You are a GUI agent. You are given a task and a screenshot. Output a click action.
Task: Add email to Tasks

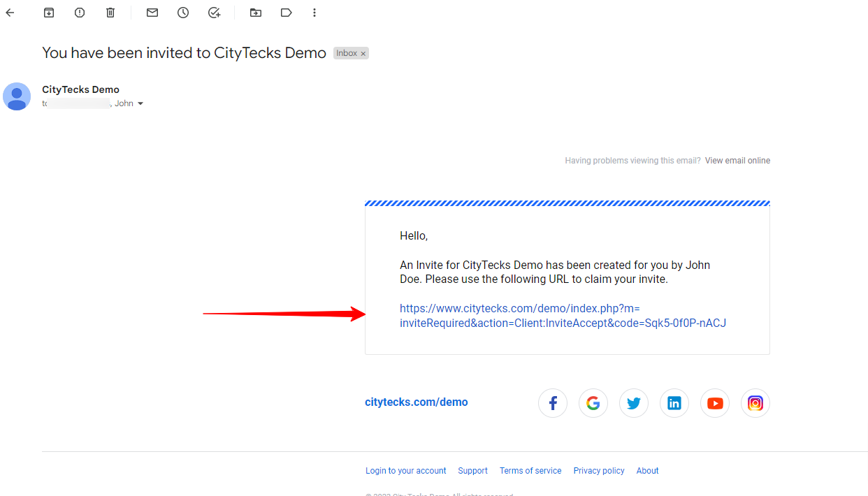[x=215, y=13]
